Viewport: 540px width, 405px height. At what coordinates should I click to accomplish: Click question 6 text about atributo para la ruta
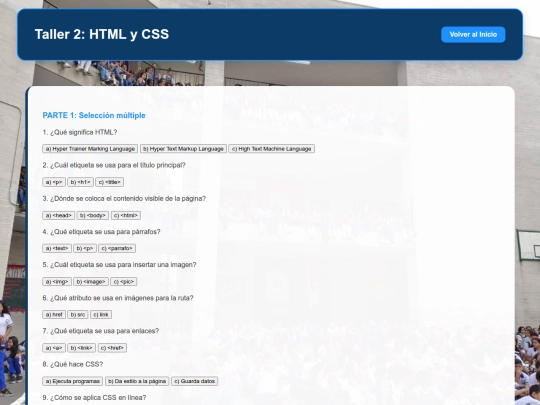pos(118,298)
